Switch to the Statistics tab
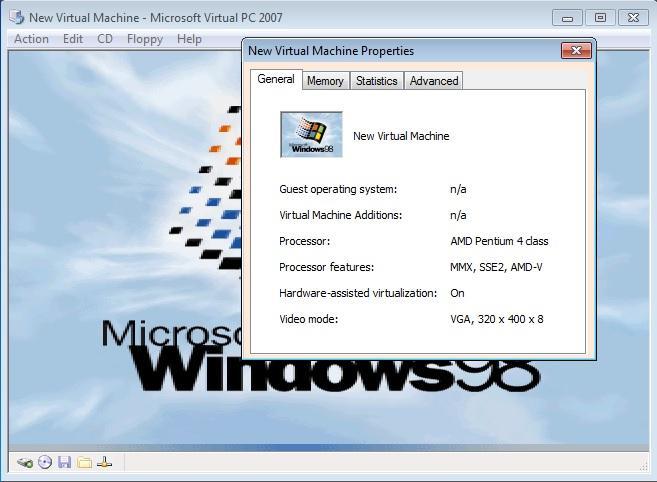657x482 pixels. [x=377, y=80]
